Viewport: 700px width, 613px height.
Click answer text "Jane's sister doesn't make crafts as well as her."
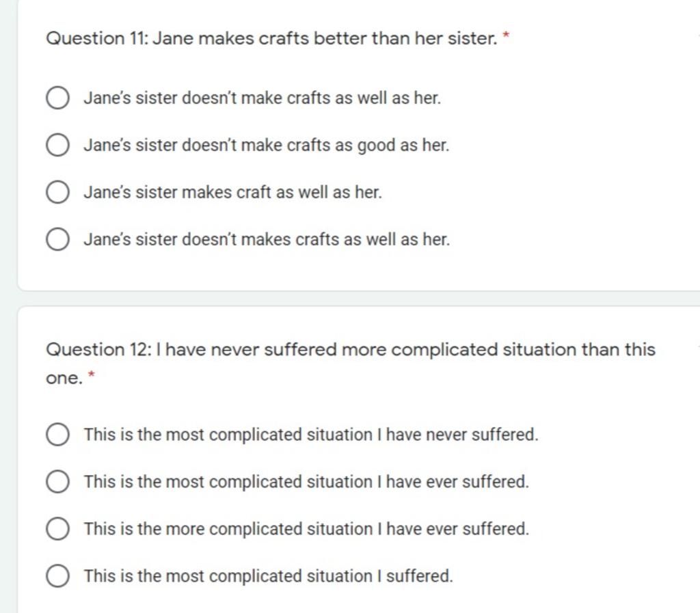(262, 98)
